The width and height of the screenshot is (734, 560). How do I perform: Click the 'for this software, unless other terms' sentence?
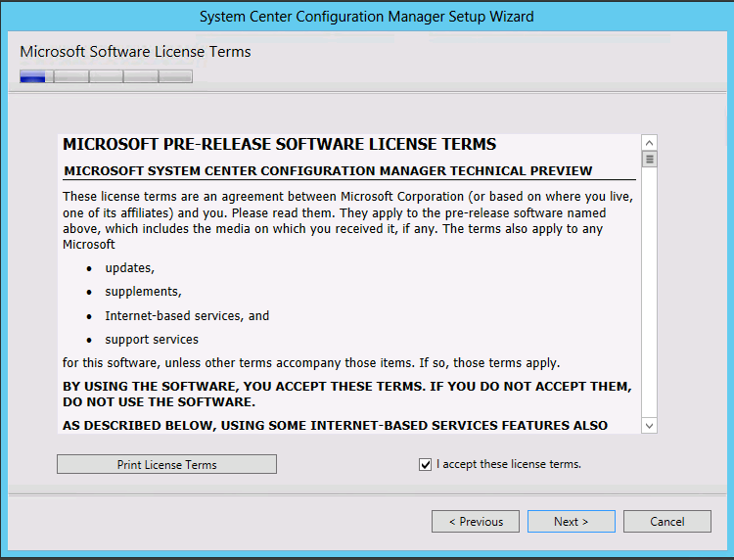pos(311,363)
